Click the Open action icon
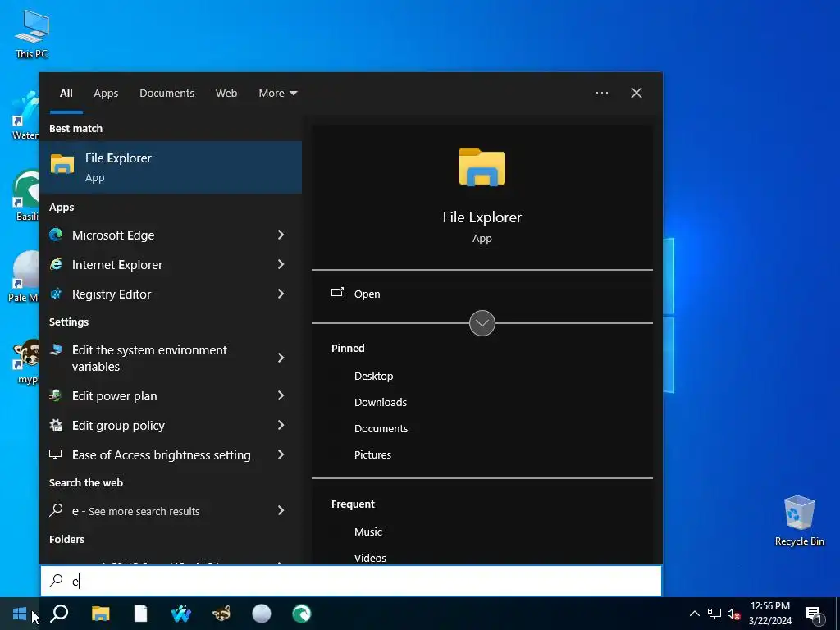This screenshot has height=630, width=840. tap(337, 293)
